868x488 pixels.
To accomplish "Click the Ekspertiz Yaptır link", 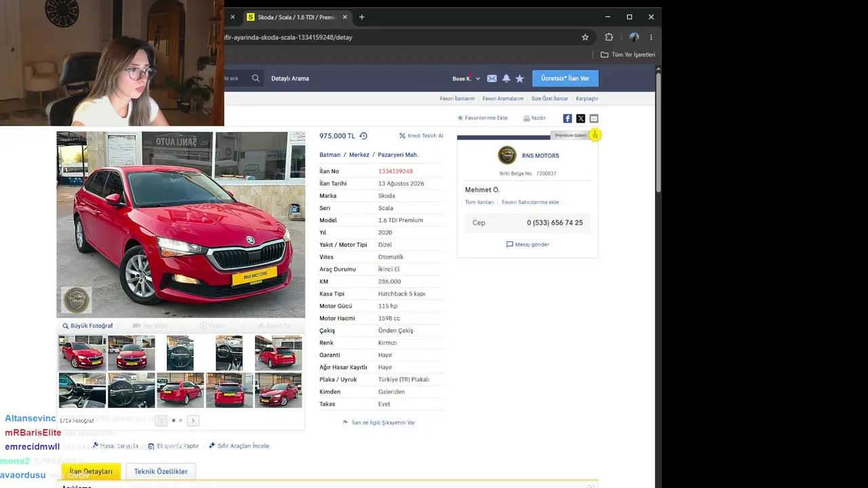I will [x=174, y=446].
